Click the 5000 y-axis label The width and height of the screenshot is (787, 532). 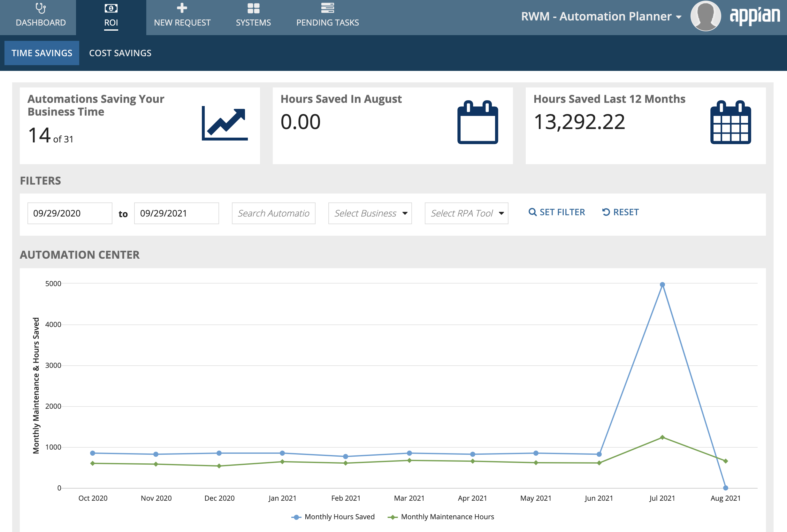coord(53,284)
